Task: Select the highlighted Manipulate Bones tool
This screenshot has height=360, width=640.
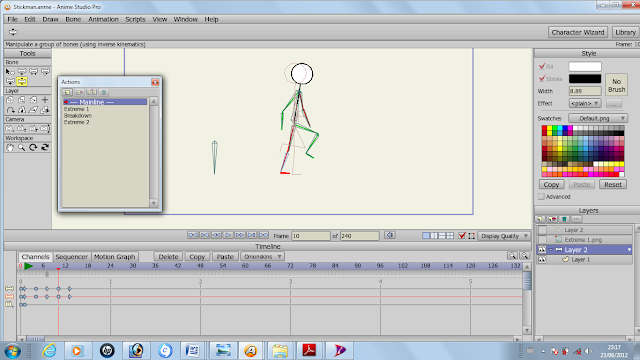Action: point(22,81)
